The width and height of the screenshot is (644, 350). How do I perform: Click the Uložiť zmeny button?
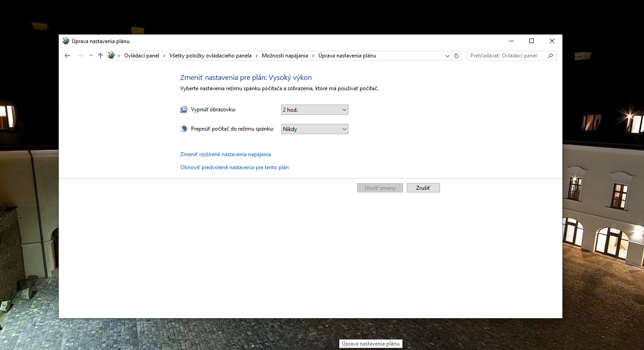click(380, 188)
